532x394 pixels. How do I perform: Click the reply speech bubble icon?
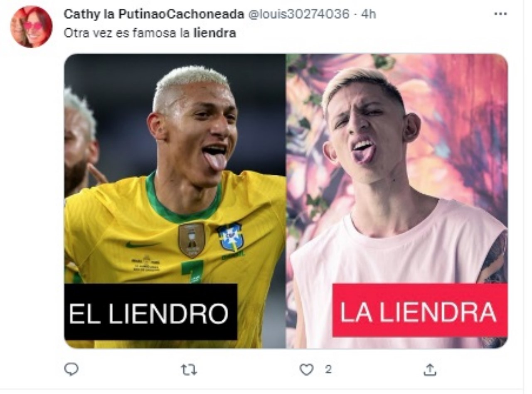point(71,369)
